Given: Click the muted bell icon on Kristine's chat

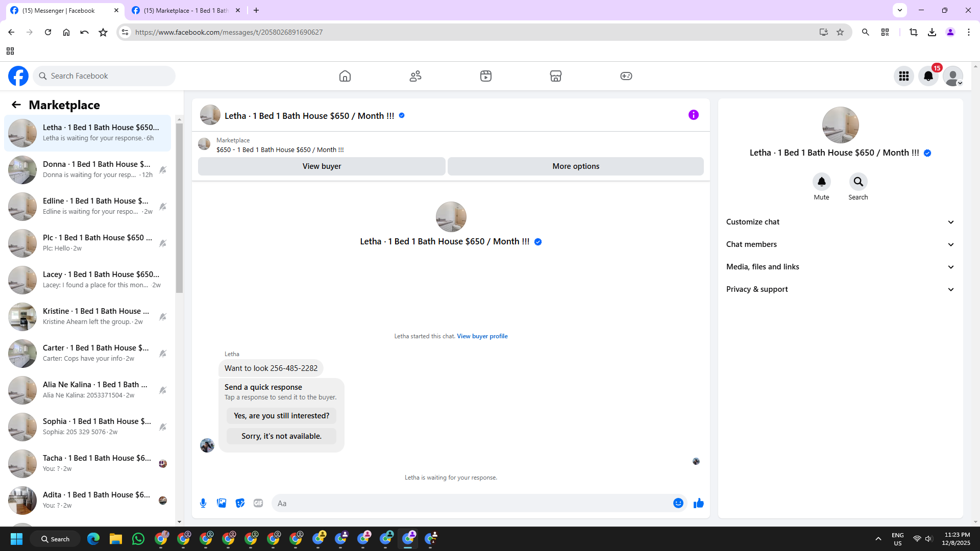Looking at the screenshot, I should [x=163, y=317].
